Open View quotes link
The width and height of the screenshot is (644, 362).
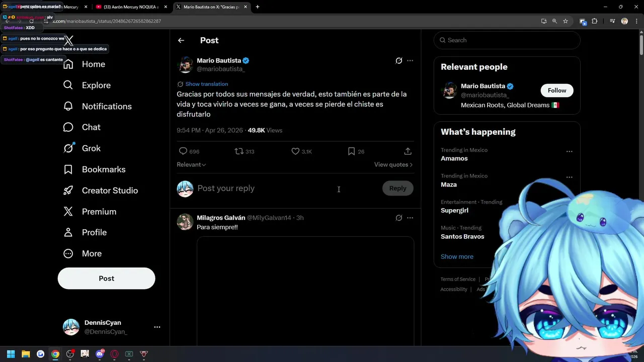point(393,164)
